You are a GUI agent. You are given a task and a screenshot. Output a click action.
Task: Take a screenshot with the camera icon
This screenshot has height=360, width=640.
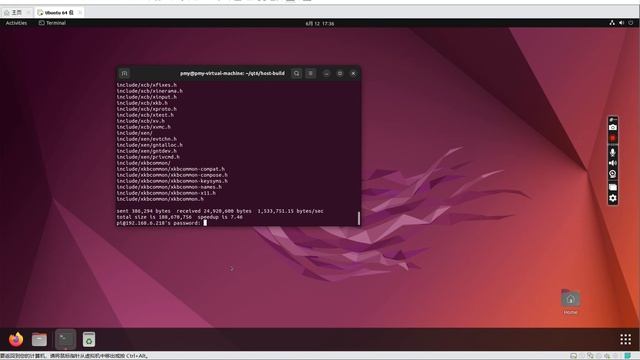[x=613, y=128]
